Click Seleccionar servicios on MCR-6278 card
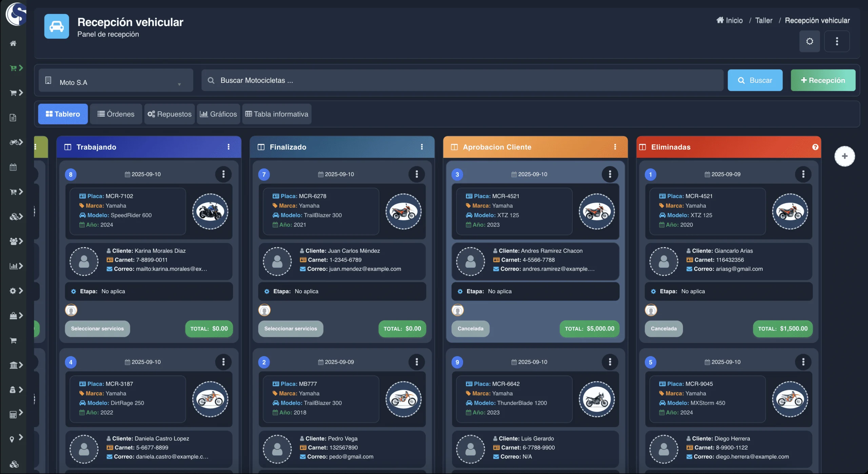The image size is (868, 474). (x=291, y=328)
